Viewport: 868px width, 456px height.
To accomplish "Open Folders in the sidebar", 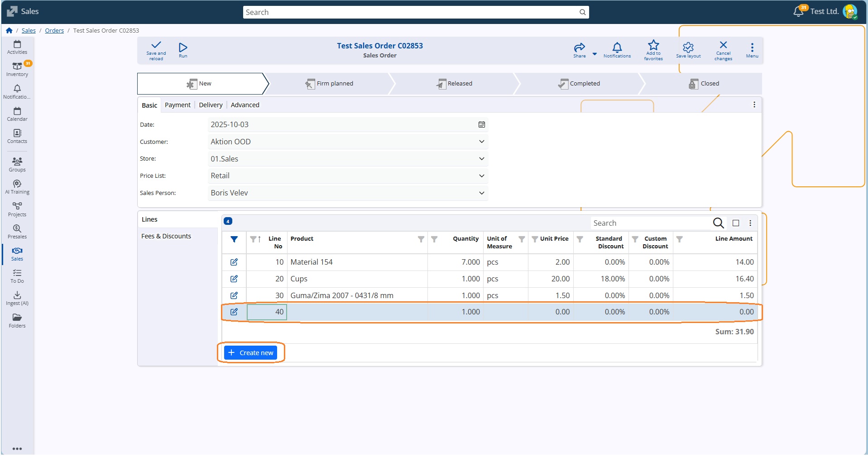I will click(x=17, y=321).
